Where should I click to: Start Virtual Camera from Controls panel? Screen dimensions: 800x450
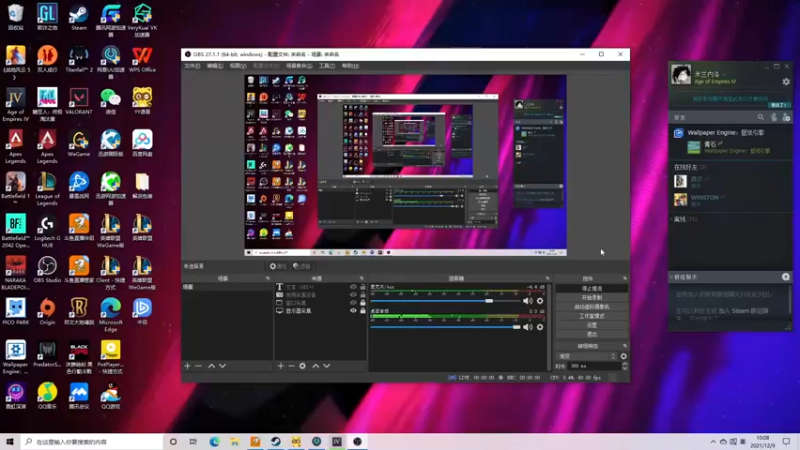coord(591,307)
